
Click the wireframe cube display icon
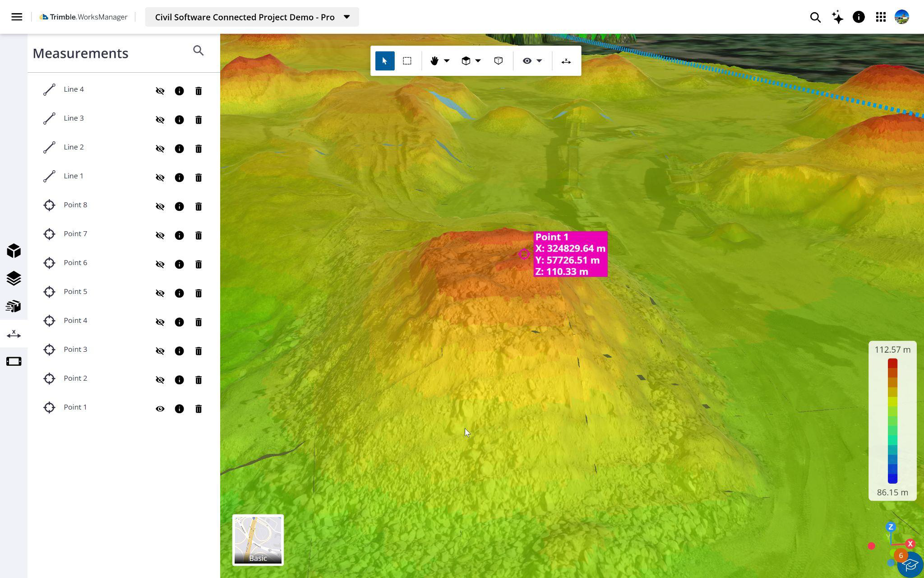click(x=498, y=61)
